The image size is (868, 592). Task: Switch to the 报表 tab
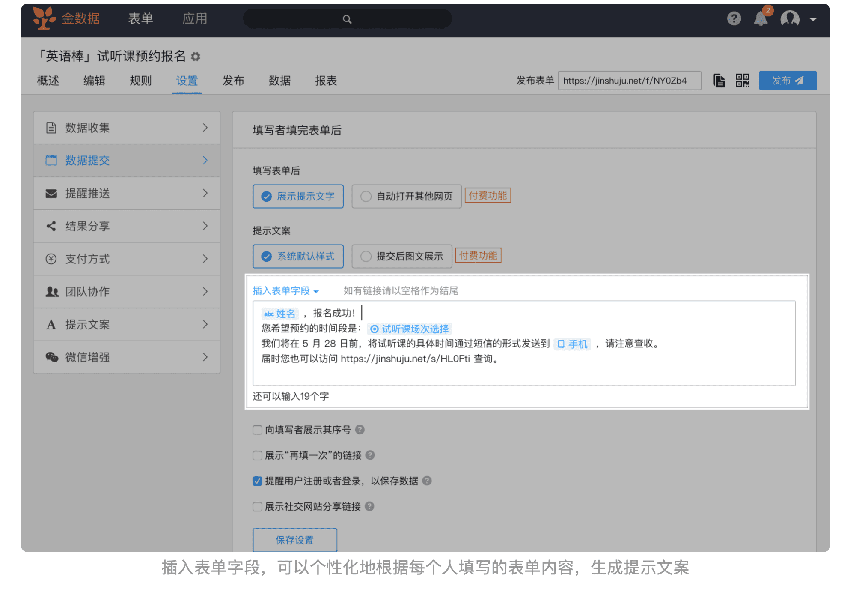point(326,81)
